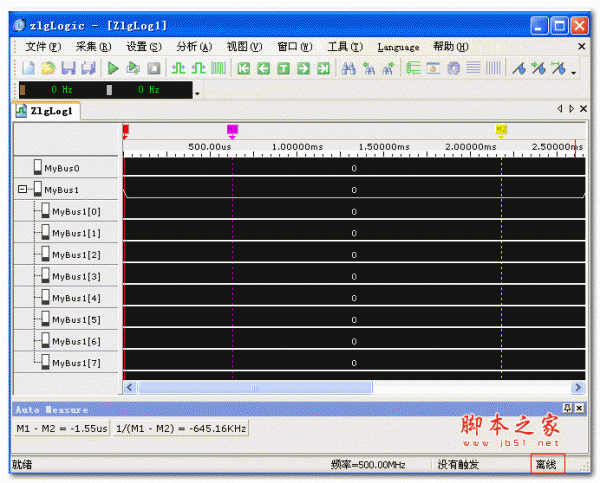Open the toolbar overflow dropdown arrow

coord(574,72)
